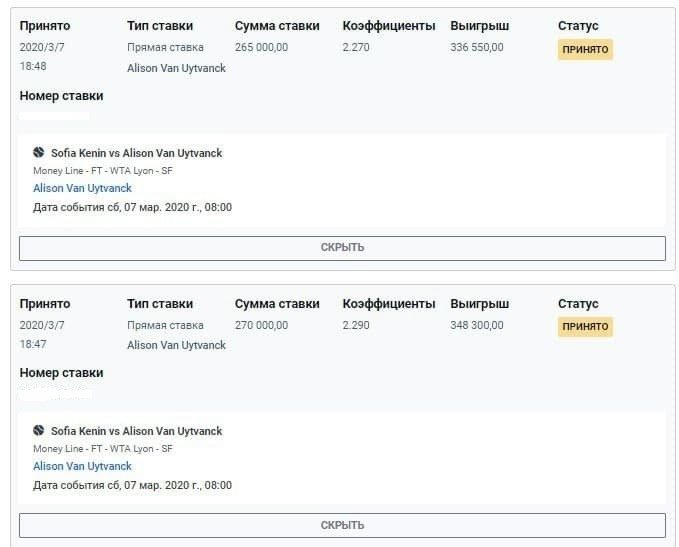Screen dimensions: 679x547
Task: Hide details of the 270 000,00 bet via СКРЫТЬ
Action: pos(342,525)
